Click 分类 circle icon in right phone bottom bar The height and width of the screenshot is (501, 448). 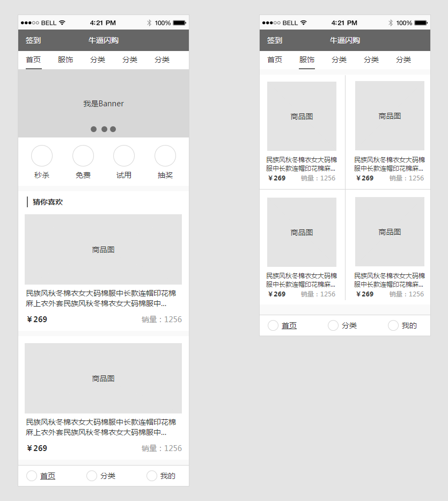pyautogui.click(x=333, y=325)
